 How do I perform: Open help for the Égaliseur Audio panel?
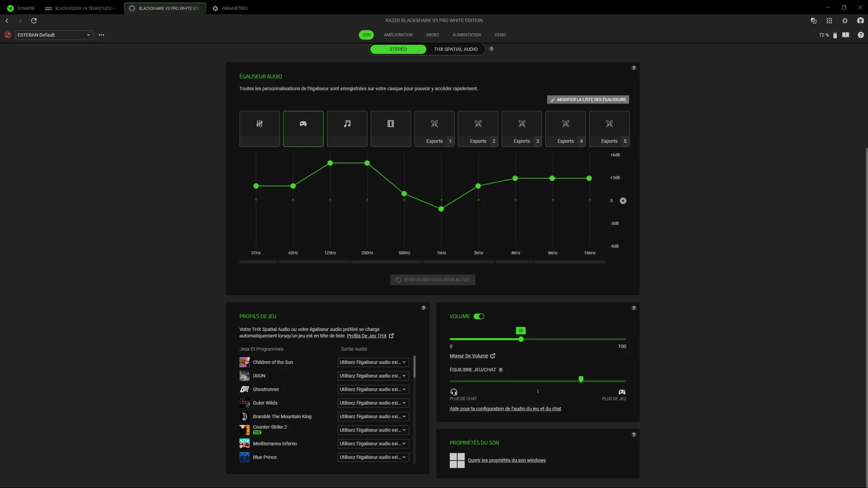tap(634, 68)
